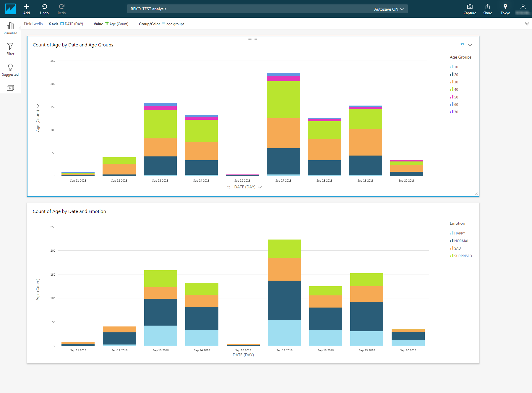This screenshot has width=532, height=393.
Task: Open the Field wells section
Action: click(33, 24)
